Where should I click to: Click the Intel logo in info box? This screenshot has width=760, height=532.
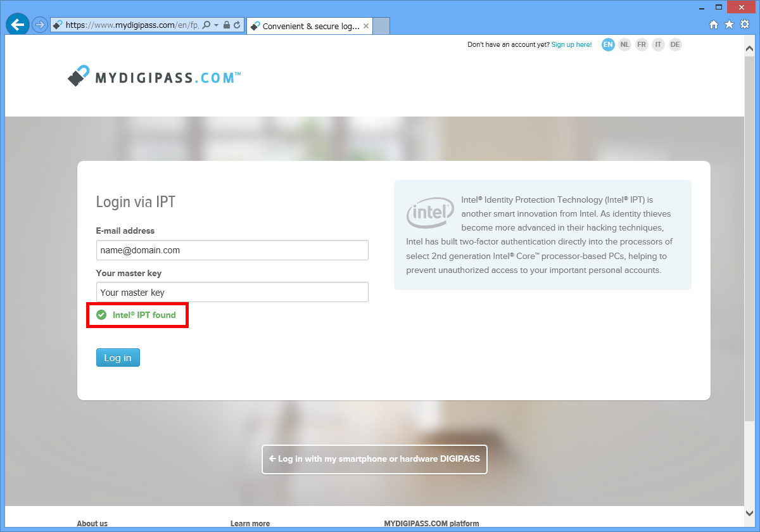(x=430, y=212)
